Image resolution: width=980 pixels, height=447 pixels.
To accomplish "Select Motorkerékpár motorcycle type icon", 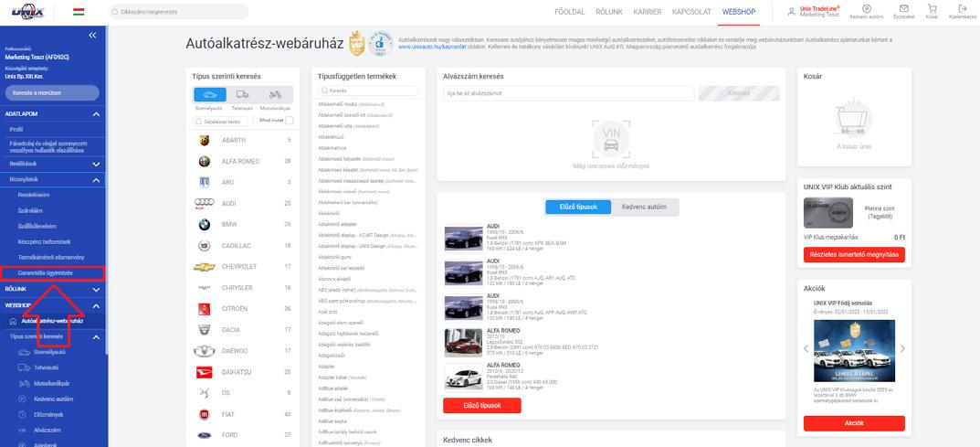I will coord(276,94).
